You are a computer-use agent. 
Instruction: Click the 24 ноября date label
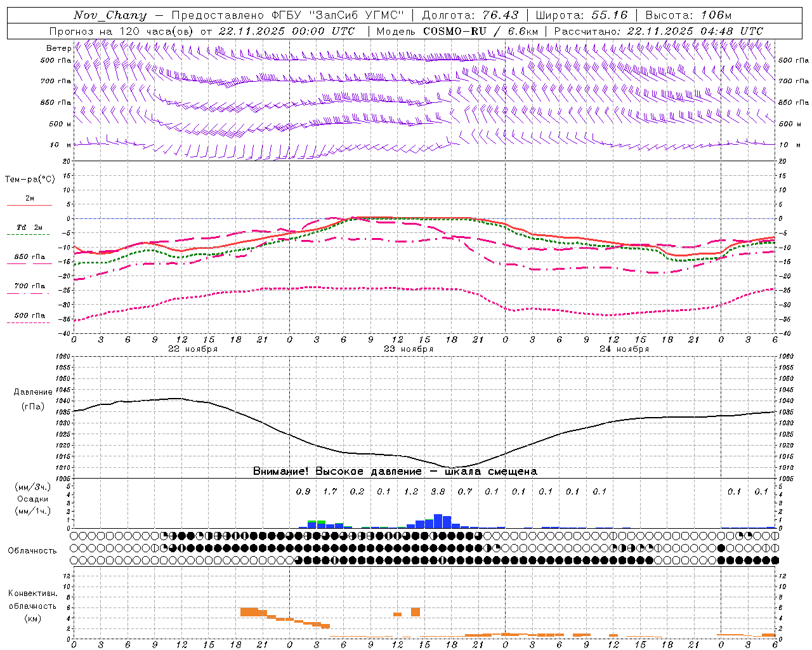624,349
